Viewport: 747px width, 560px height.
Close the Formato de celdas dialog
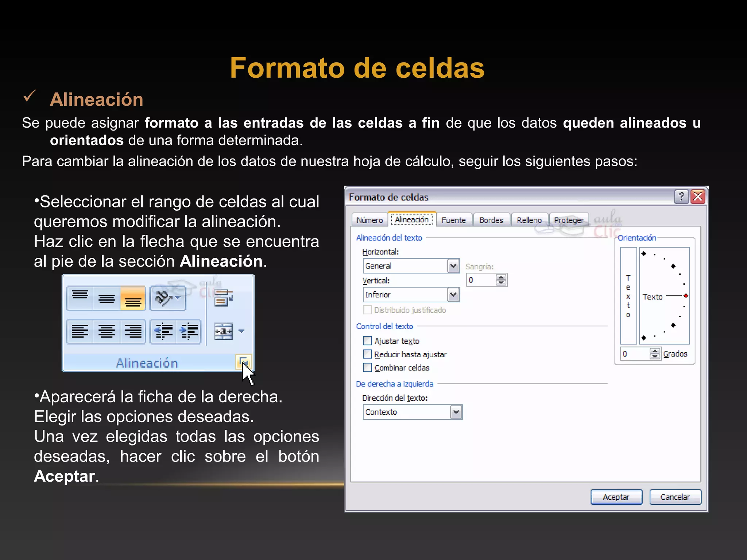[698, 197]
